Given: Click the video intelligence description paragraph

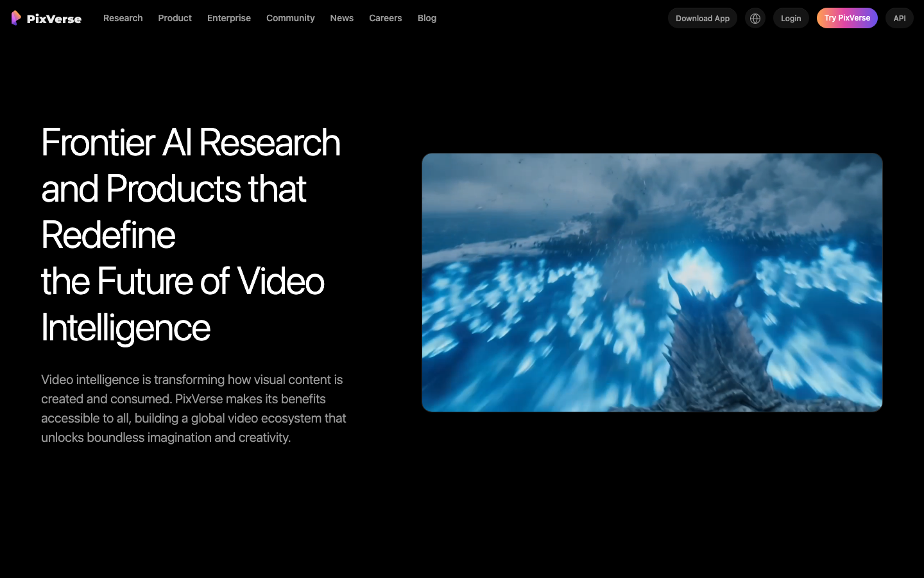Looking at the screenshot, I should 194,408.
